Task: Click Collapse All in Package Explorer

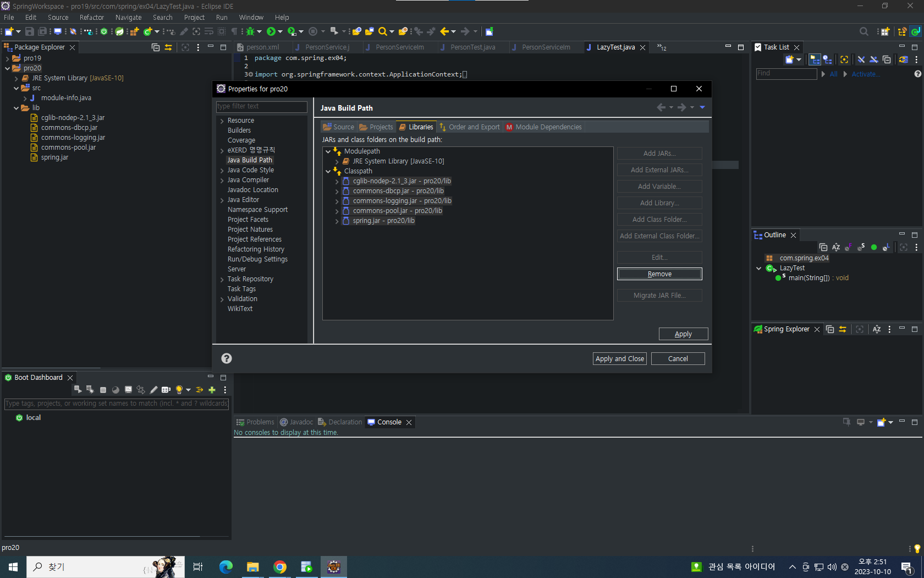Action: point(156,47)
